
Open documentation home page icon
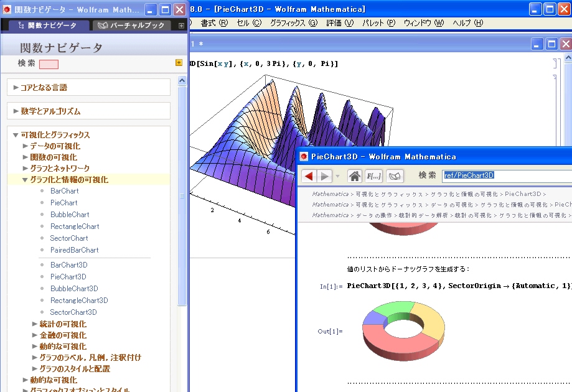[354, 176]
